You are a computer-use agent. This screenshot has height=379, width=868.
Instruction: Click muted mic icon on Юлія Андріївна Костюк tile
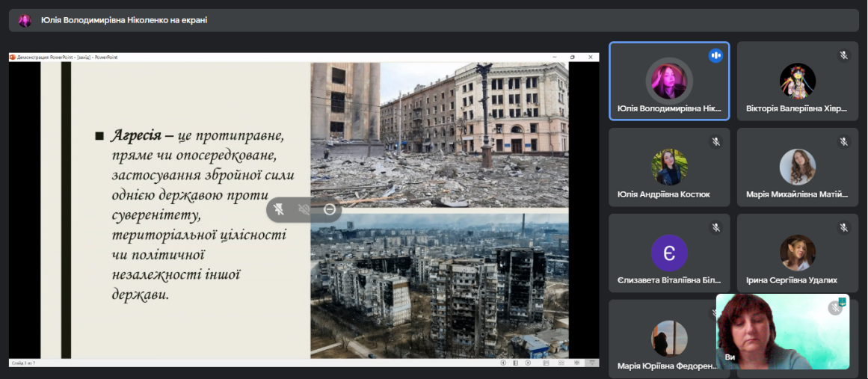coord(715,141)
